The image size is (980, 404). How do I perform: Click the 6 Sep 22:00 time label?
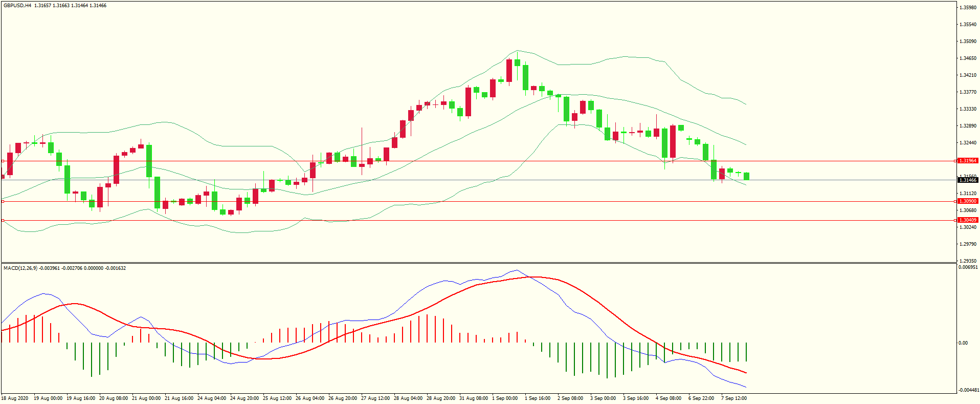701,398
